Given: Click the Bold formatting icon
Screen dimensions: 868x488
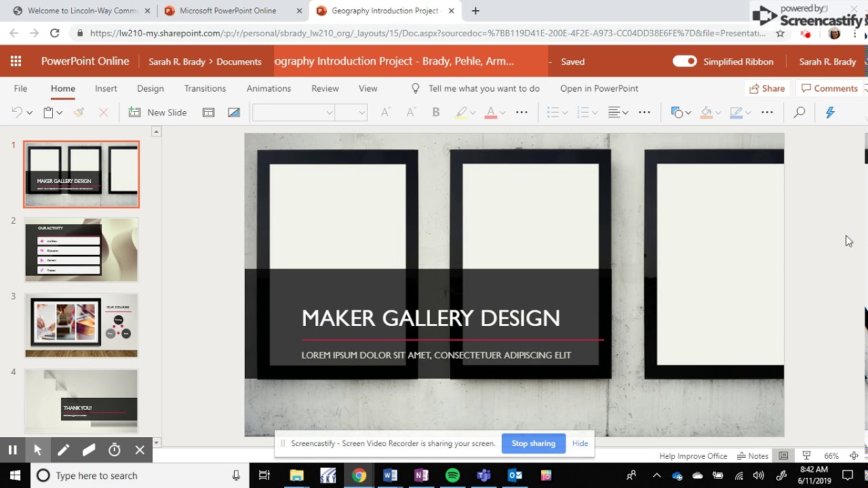Looking at the screenshot, I should point(436,113).
